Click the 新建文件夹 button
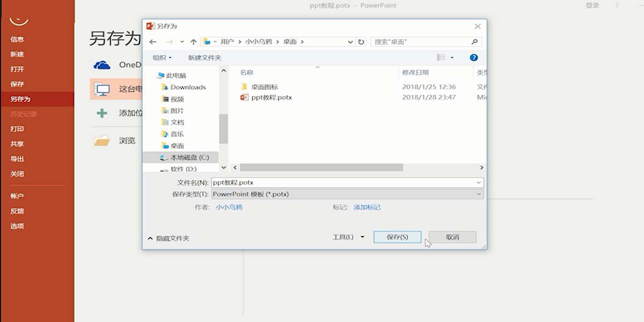 tap(204, 57)
